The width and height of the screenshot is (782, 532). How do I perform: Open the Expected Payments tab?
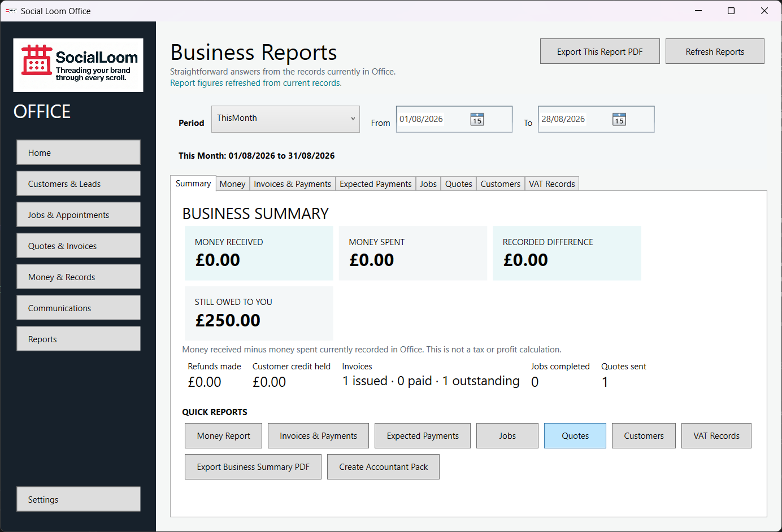click(375, 184)
